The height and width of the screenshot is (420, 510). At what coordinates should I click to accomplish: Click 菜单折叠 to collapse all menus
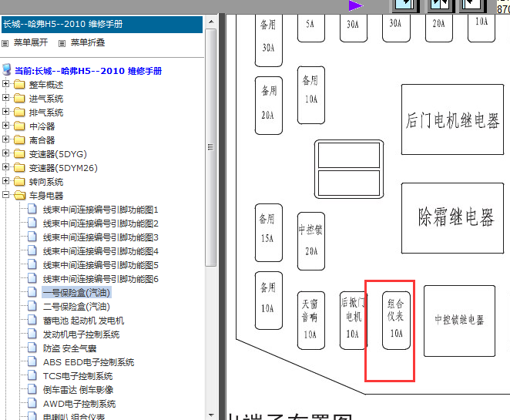(x=88, y=42)
